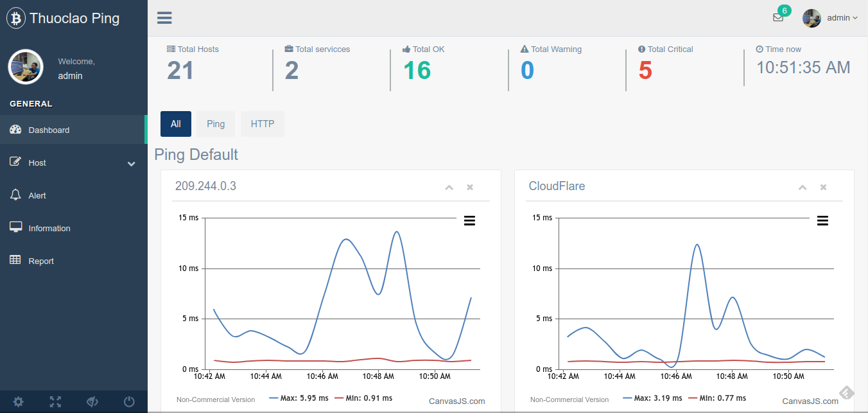
Task: Click the Total servicces briefcase icon
Action: coord(289,49)
